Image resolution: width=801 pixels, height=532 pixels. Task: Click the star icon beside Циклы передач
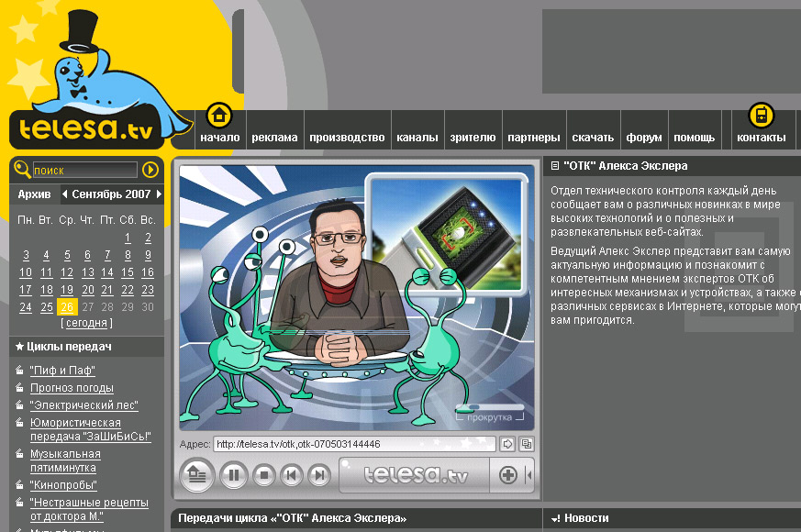pyautogui.click(x=19, y=347)
